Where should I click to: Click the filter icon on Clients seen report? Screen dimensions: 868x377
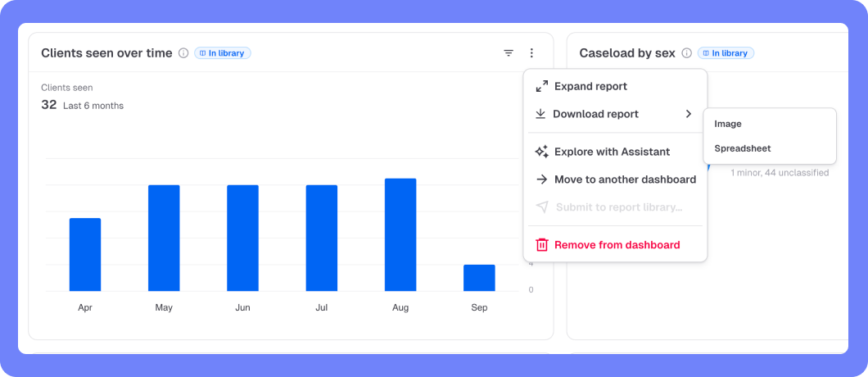[509, 53]
